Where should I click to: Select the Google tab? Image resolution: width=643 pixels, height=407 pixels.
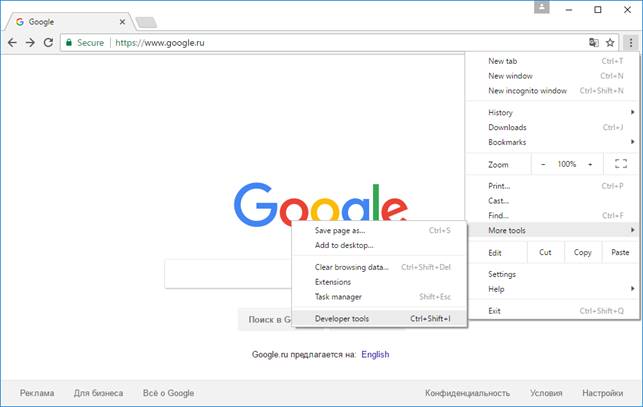(70, 22)
